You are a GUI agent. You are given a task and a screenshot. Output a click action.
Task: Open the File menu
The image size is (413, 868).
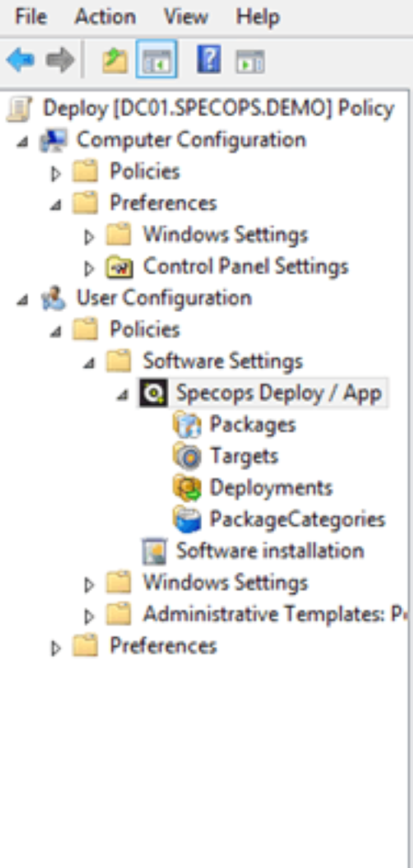click(x=31, y=17)
